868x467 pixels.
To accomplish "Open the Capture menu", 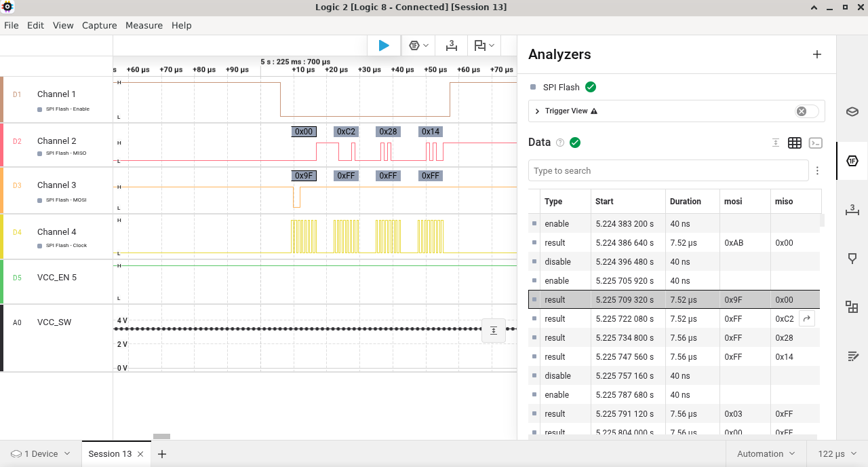I will click(x=100, y=25).
